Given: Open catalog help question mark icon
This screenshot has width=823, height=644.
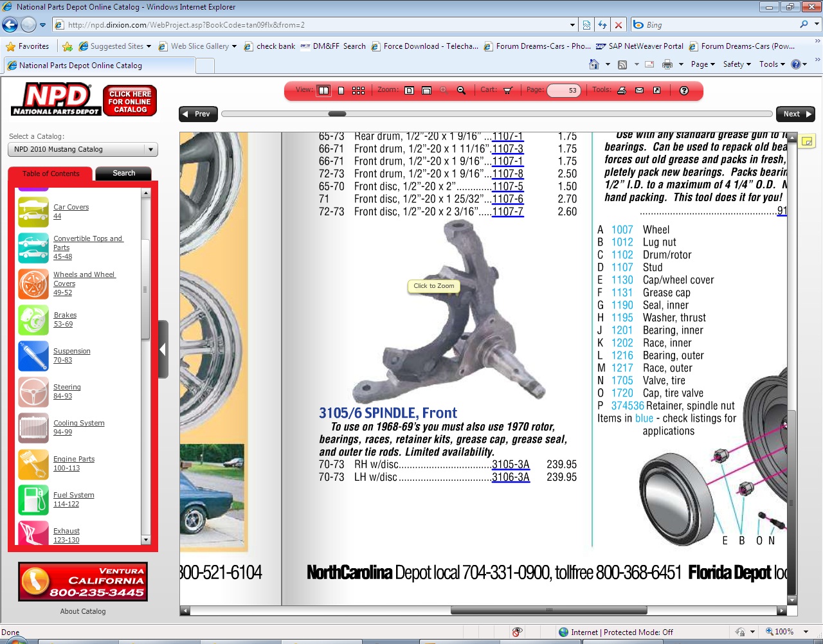Looking at the screenshot, I should pyautogui.click(x=684, y=91).
